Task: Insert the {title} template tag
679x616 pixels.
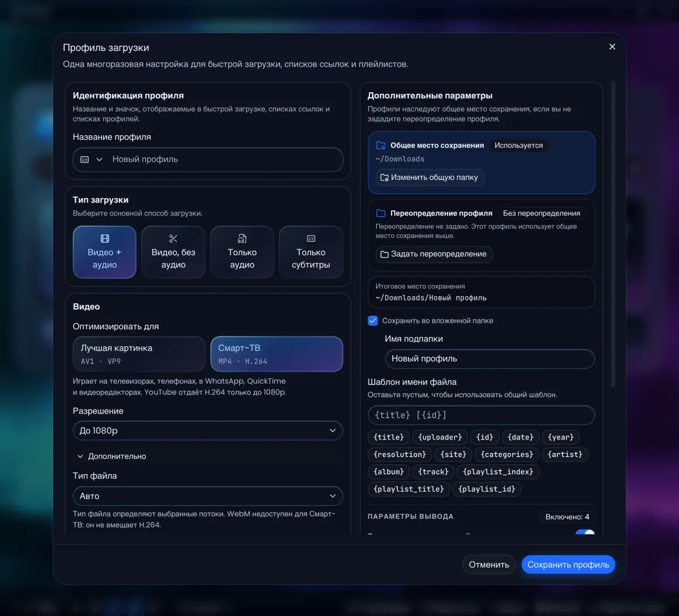Action: pos(389,437)
